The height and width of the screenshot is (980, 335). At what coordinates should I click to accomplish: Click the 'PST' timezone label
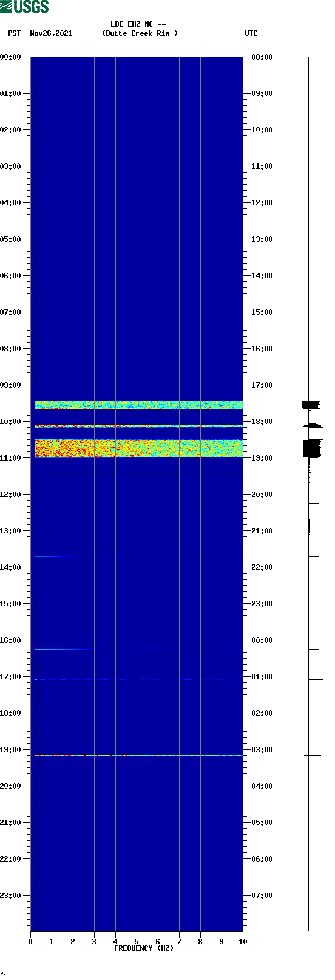pos(14,33)
